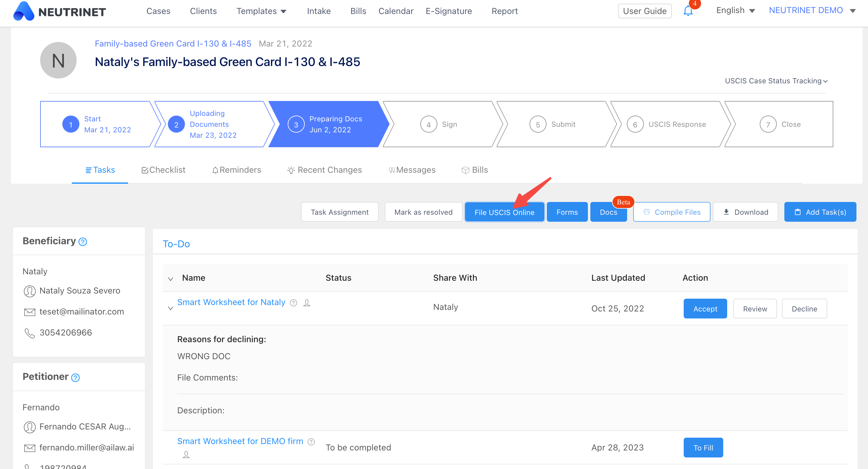Screen dimensions: 868x469
Task: Click the N avatar circle
Action: (x=58, y=61)
